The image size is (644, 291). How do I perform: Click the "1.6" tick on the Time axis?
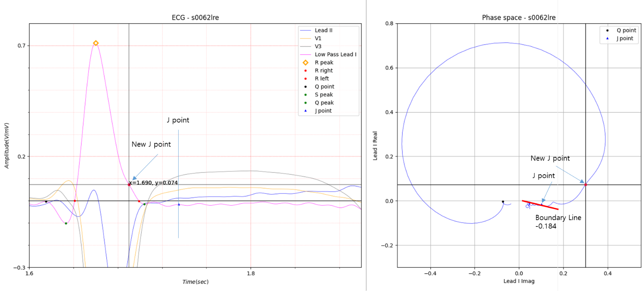point(29,274)
